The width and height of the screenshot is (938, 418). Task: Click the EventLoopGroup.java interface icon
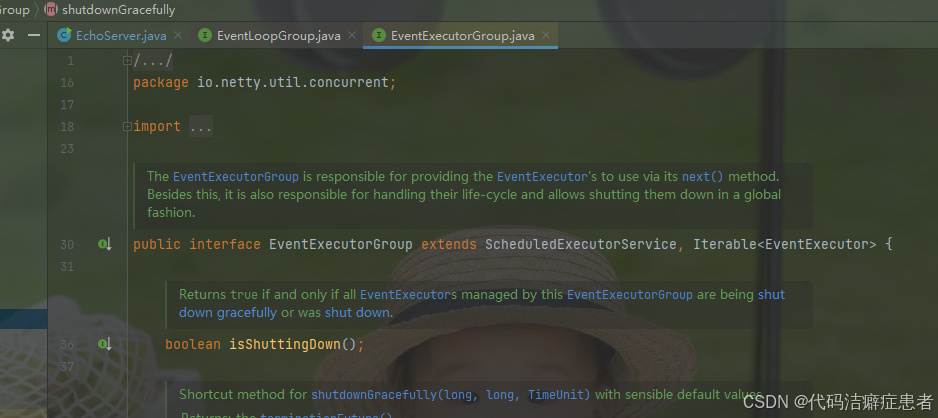pyautogui.click(x=205, y=36)
